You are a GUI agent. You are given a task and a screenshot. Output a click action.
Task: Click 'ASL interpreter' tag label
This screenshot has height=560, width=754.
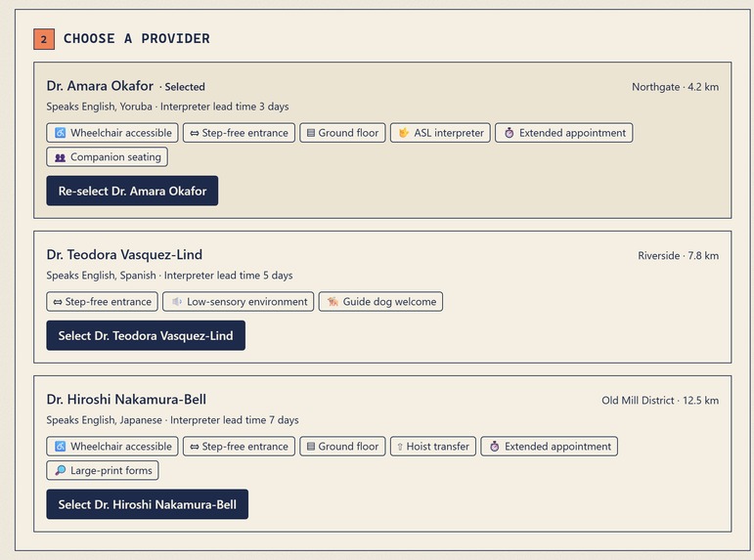pos(449,133)
